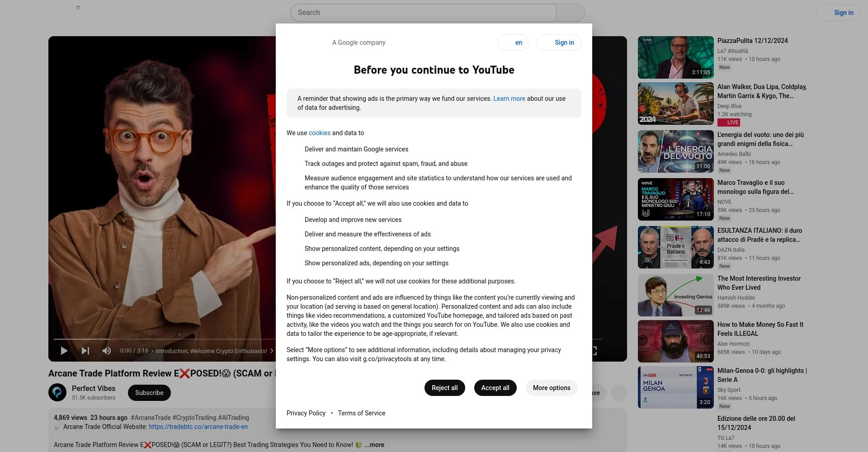Click title 'How to Make Money So Fast It Feels ILLEGAL'
This screenshot has width=868, height=452.
(x=760, y=329)
